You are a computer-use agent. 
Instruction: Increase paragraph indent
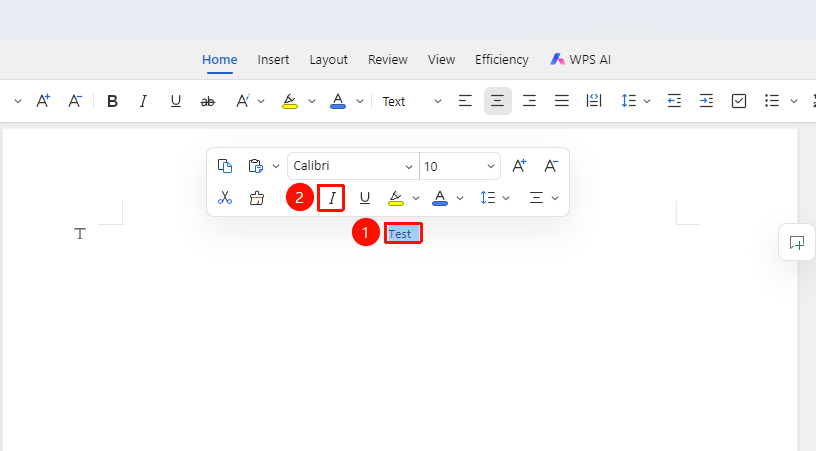point(706,101)
